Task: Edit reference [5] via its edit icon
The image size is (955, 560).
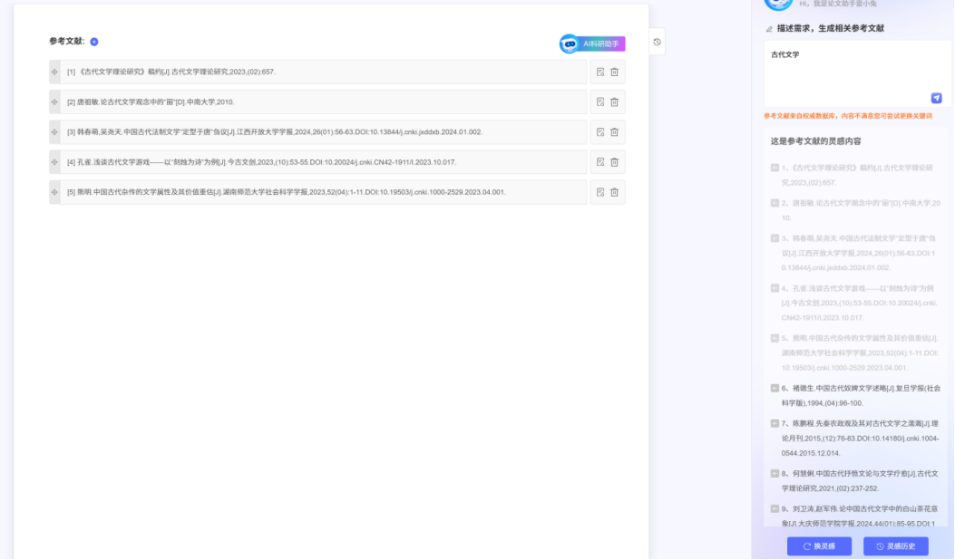Action: coord(600,192)
